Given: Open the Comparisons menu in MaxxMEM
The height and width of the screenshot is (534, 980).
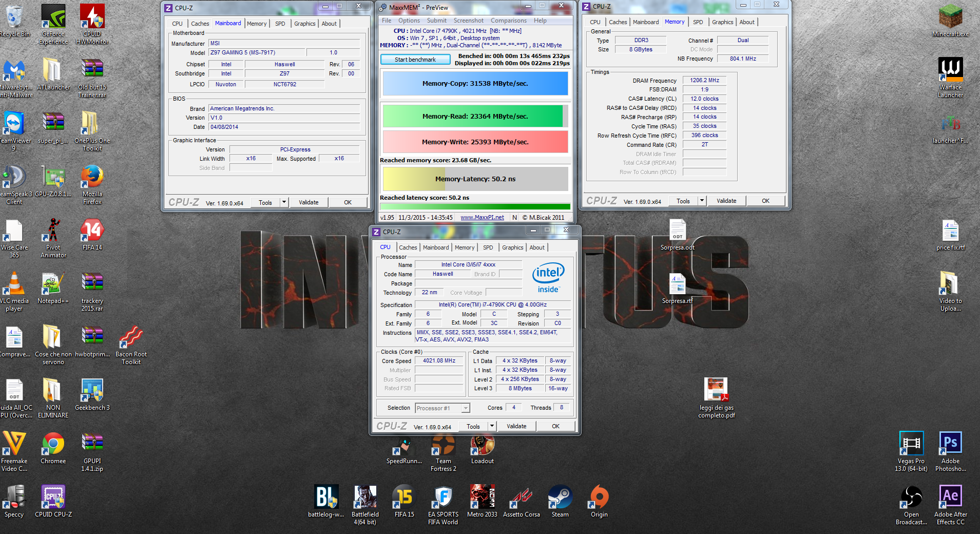Looking at the screenshot, I should (x=509, y=21).
